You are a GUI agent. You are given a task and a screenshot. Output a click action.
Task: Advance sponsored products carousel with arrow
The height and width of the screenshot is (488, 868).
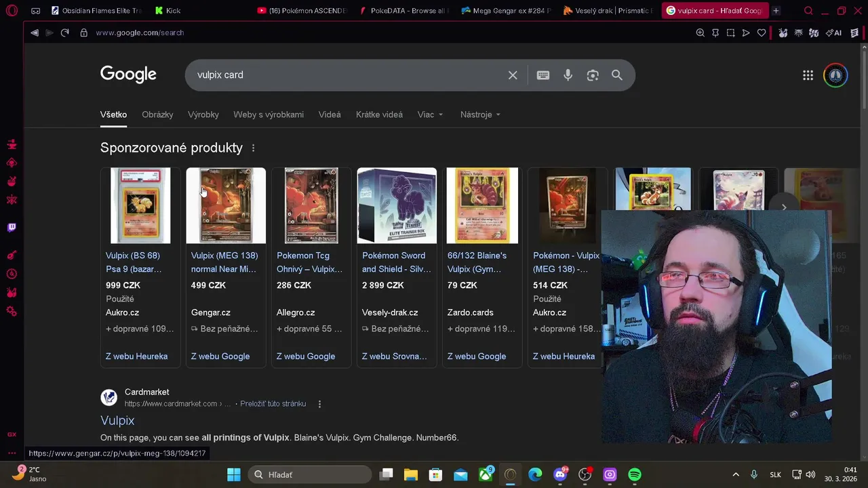[x=784, y=207]
